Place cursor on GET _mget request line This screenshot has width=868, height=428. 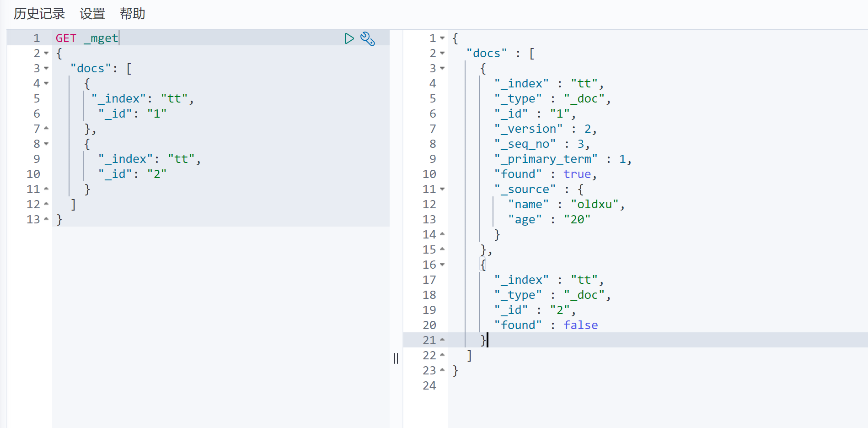[87, 38]
